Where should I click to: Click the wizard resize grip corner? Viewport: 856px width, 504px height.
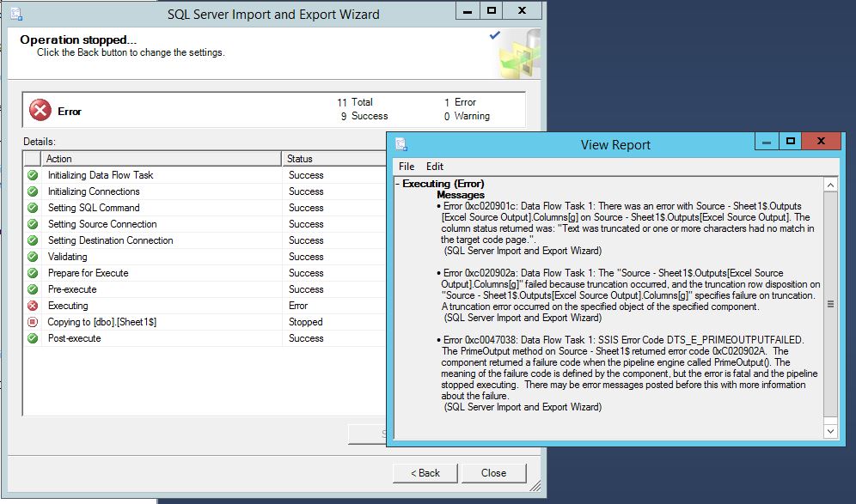[535, 486]
